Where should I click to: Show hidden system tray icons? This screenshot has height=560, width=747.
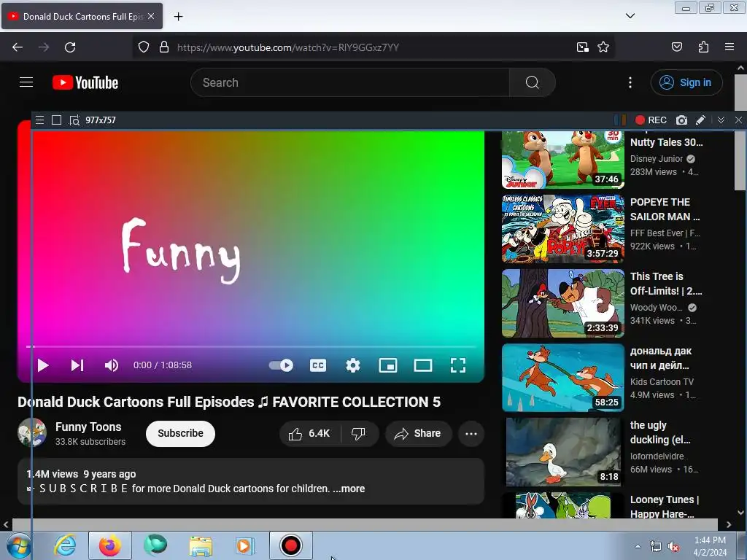(x=638, y=546)
